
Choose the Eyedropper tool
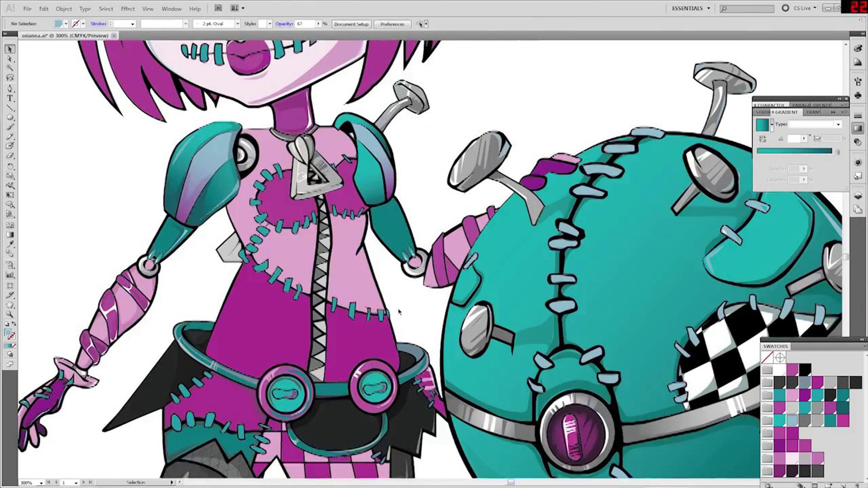(x=10, y=244)
